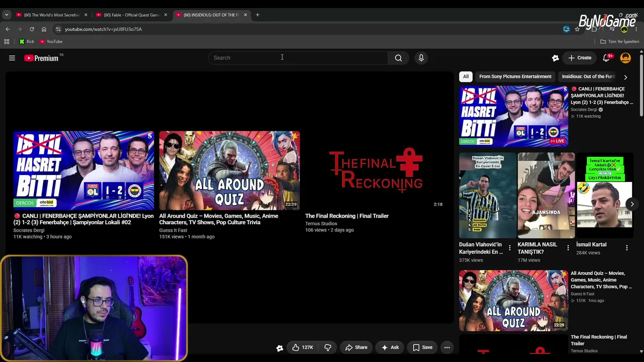
Task: Close The World's Most Secretive tab
Action: 86,15
